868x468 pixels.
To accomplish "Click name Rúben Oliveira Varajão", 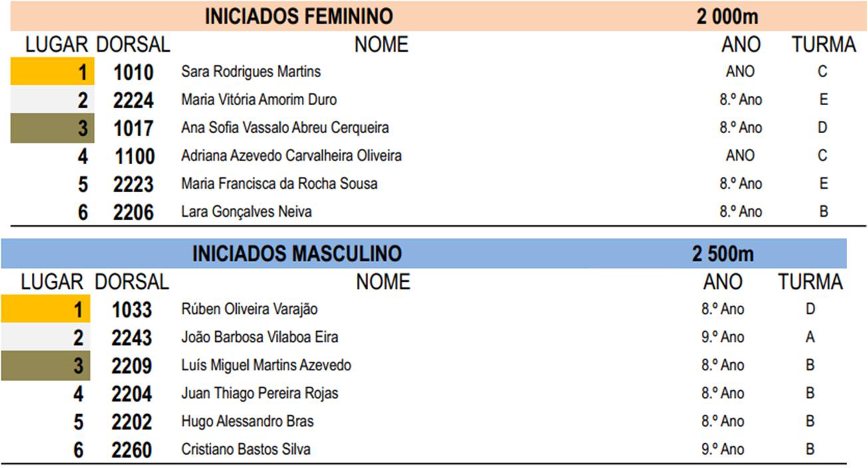I will pyautogui.click(x=249, y=309).
